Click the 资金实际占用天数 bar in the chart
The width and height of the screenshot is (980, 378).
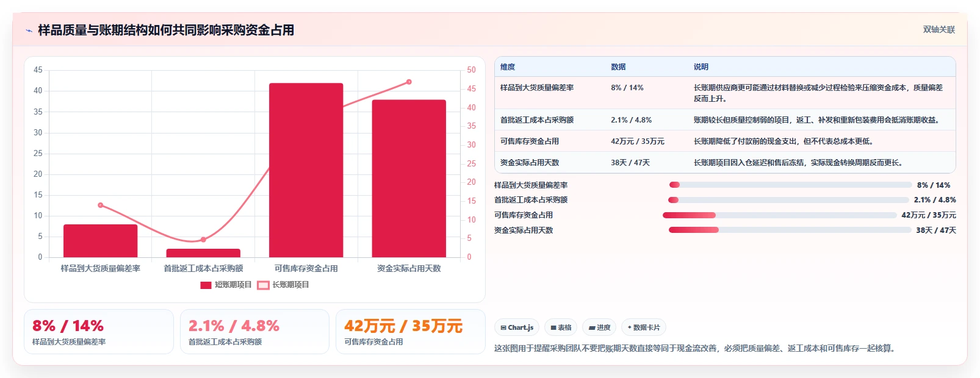click(409, 179)
